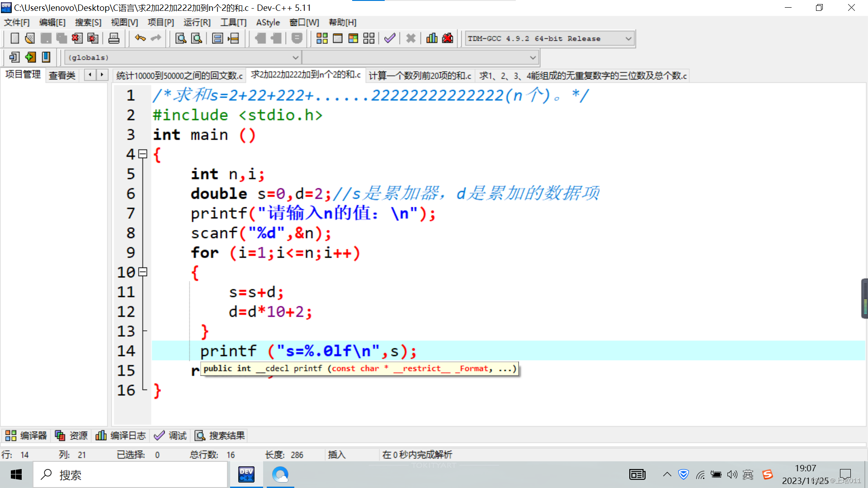The width and height of the screenshot is (868, 488).
Task: Click the Compile and Run icon
Action: (353, 38)
